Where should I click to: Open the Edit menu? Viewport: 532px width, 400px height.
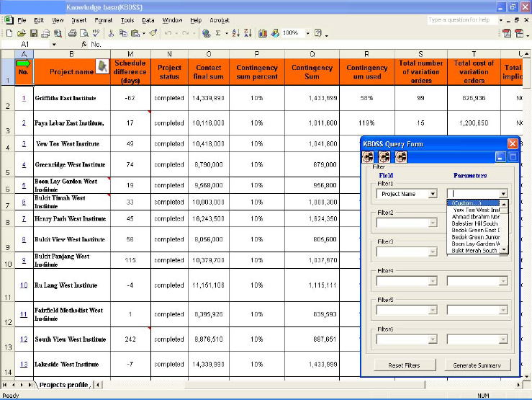39,20
